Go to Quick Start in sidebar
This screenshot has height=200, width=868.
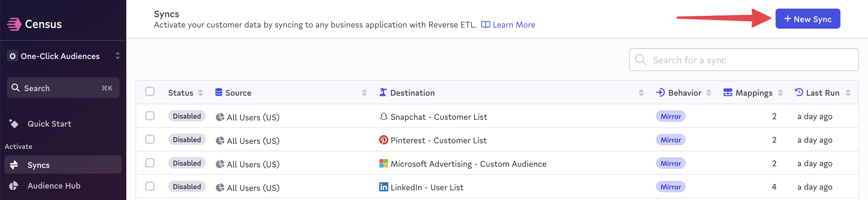[x=49, y=124]
